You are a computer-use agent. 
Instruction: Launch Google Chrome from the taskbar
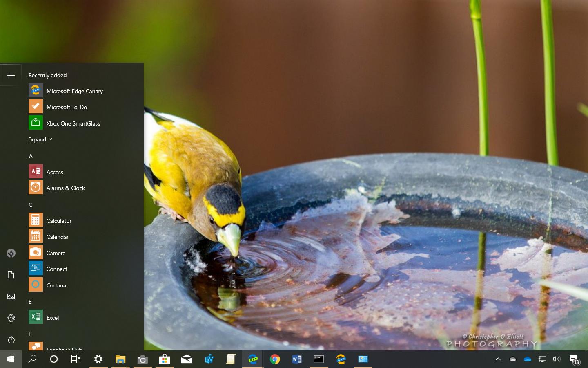[274, 359]
